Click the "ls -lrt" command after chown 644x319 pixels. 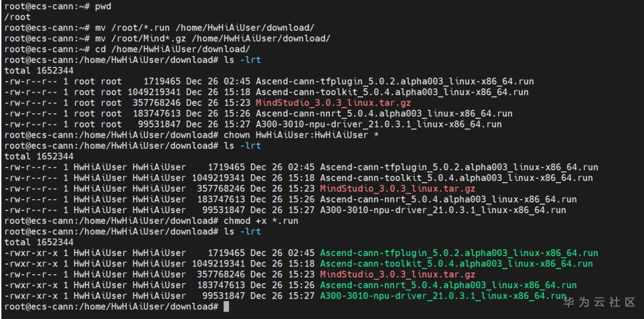coord(242,145)
